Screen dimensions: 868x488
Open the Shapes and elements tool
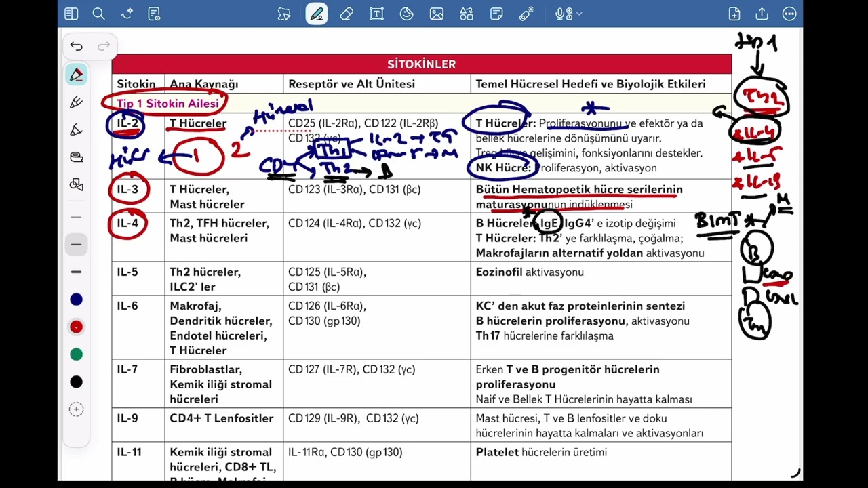coord(467,14)
